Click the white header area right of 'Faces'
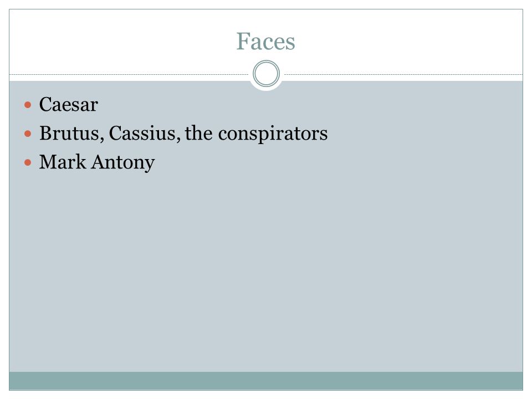This screenshot has width=532, height=399. (410, 42)
